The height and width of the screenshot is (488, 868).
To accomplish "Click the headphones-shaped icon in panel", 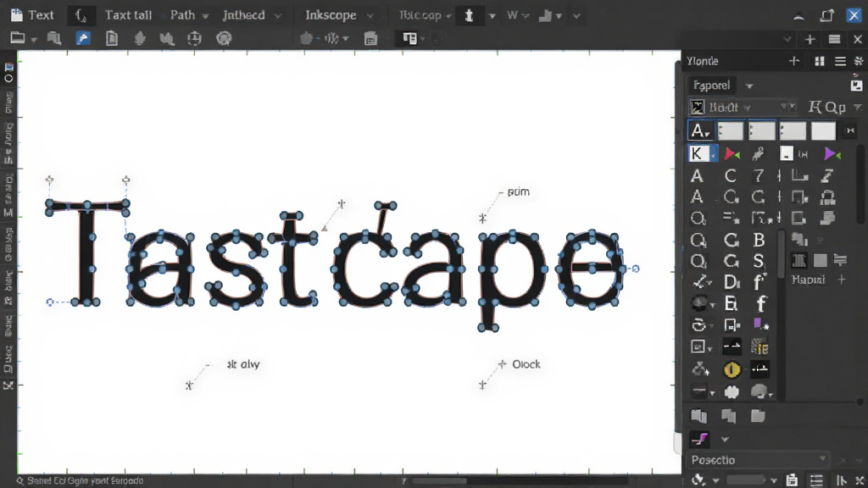I will click(x=827, y=197).
